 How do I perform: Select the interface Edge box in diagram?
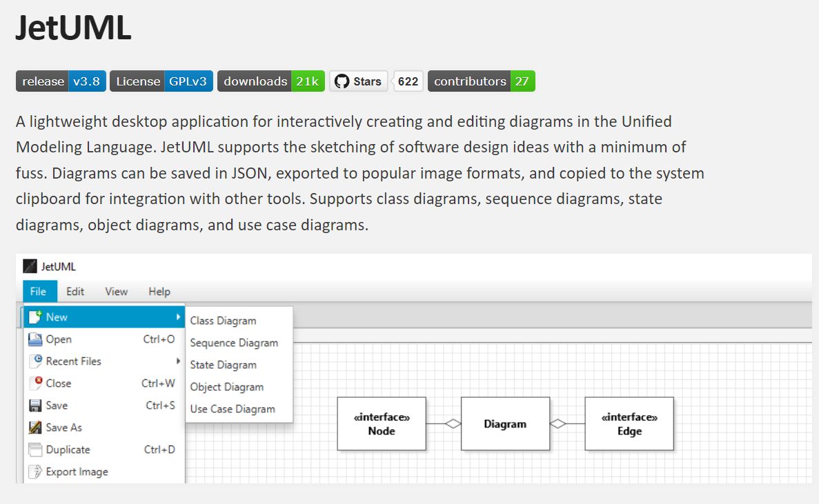pos(629,423)
